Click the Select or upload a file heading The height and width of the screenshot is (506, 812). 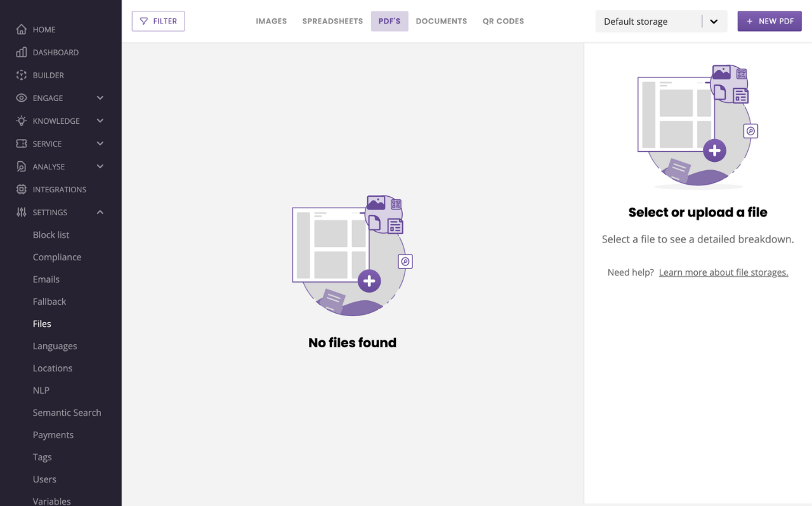[x=698, y=213]
